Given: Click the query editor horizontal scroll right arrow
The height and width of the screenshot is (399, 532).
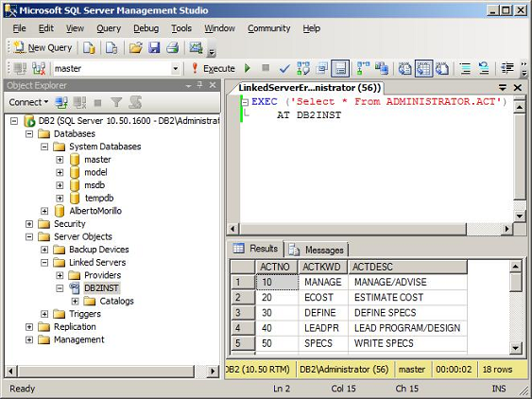Looking at the screenshot, I should 506,229.
